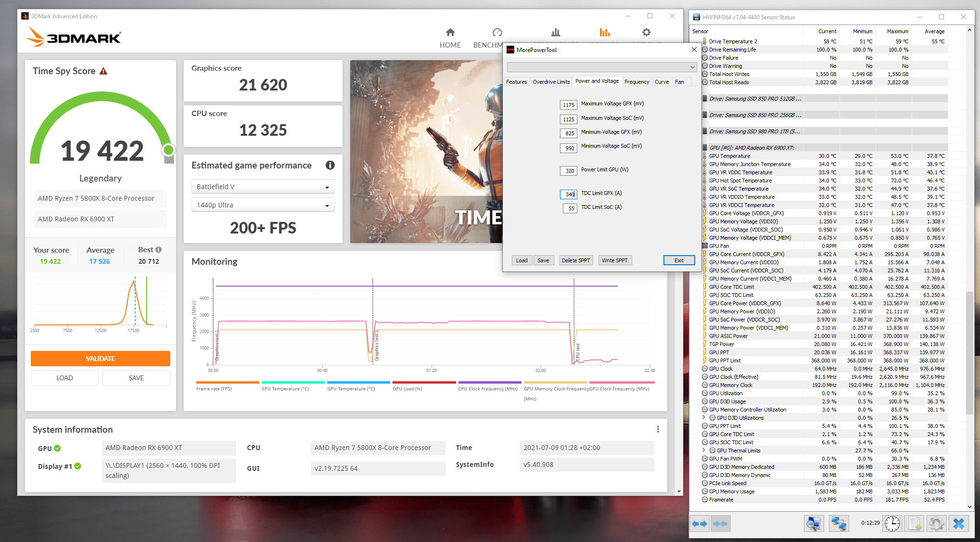Switch to Frequency tab
This screenshot has width=980, height=542.
636,82
